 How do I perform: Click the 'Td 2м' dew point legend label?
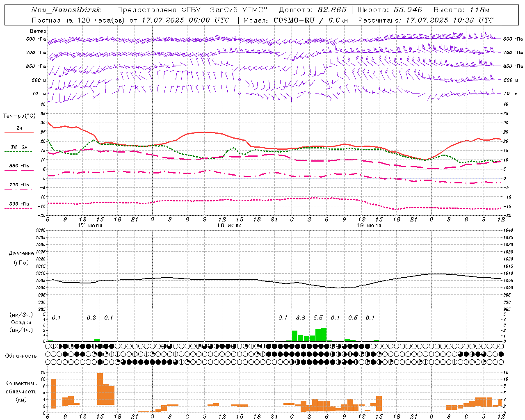(x=19, y=147)
